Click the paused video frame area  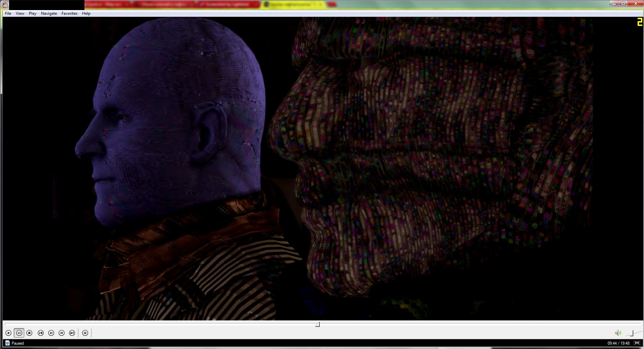tap(323, 168)
